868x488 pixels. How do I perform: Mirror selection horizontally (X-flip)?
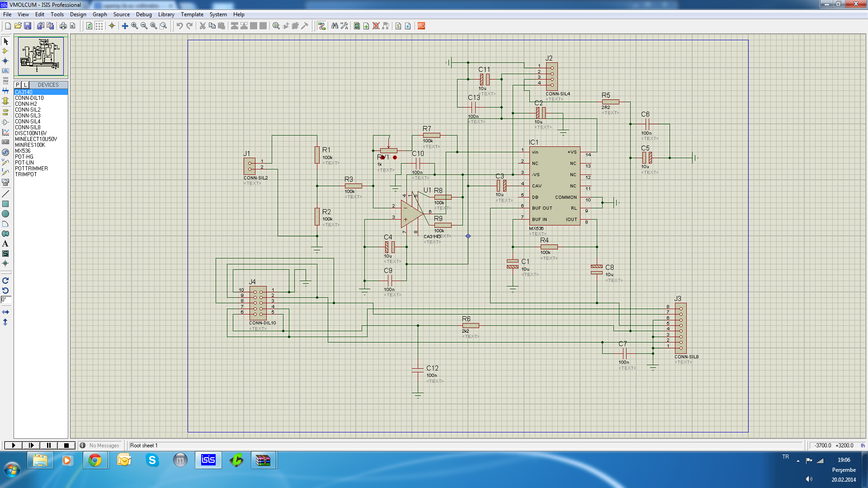pos(5,312)
